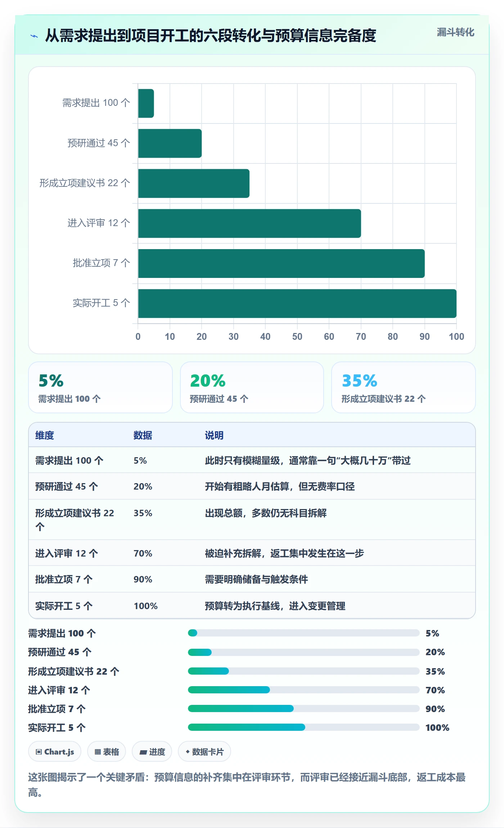
Task: Click the 预研通过 45 个 chart bar
Action: click(x=170, y=143)
